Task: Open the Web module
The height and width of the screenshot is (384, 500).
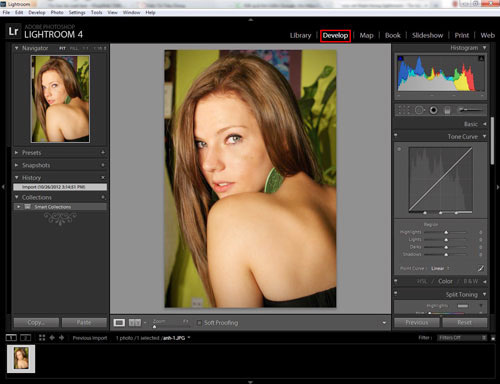Action: point(487,35)
